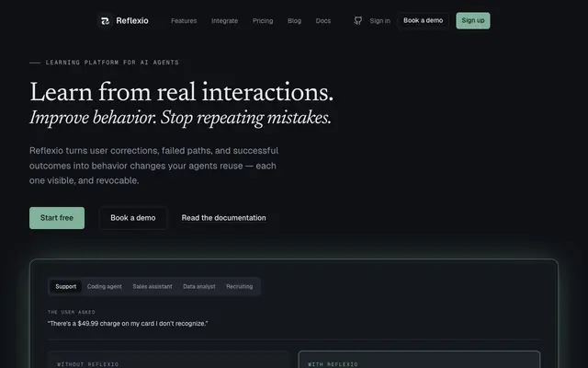Click the 'Without Reflexio' panel label
This screenshot has width=588, height=368.
click(x=88, y=364)
